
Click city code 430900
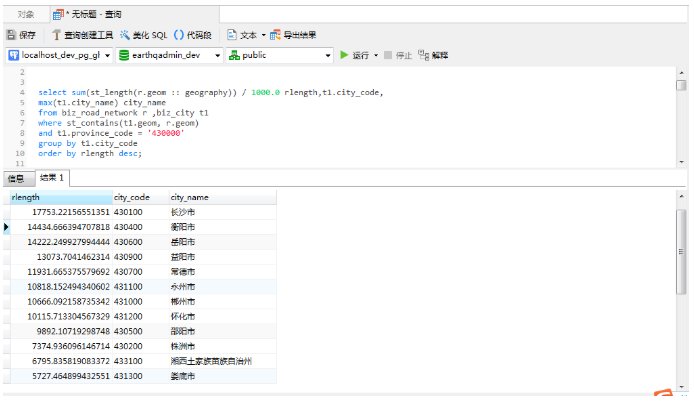(141, 257)
